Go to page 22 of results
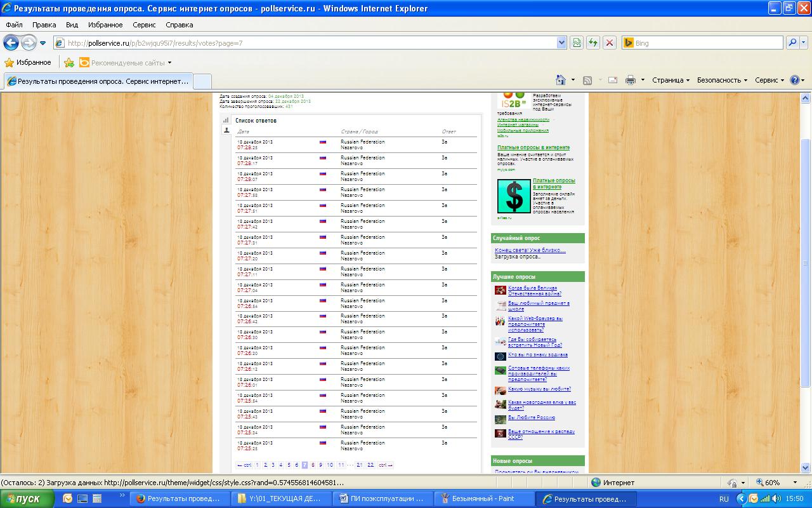This screenshot has width=812, height=508. pyautogui.click(x=370, y=465)
